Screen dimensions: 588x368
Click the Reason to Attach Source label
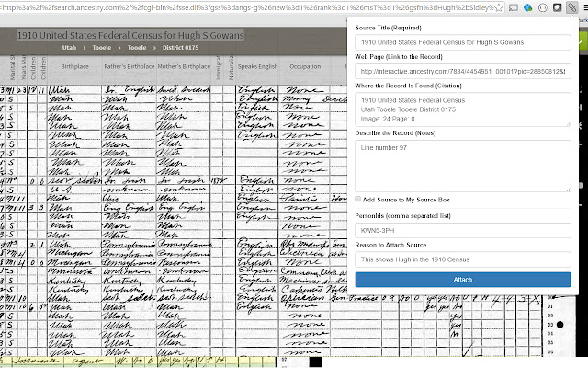(390, 245)
